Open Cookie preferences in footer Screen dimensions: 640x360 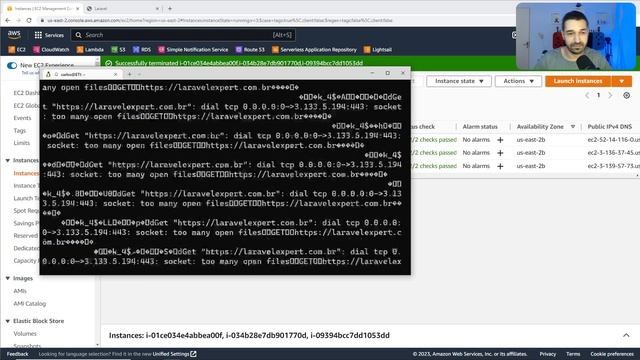coord(612,354)
